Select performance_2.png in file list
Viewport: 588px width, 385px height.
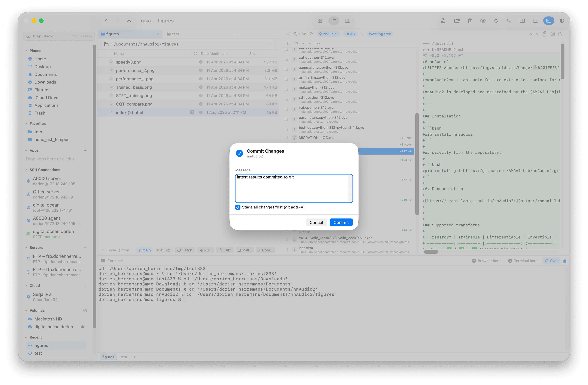pos(188,70)
